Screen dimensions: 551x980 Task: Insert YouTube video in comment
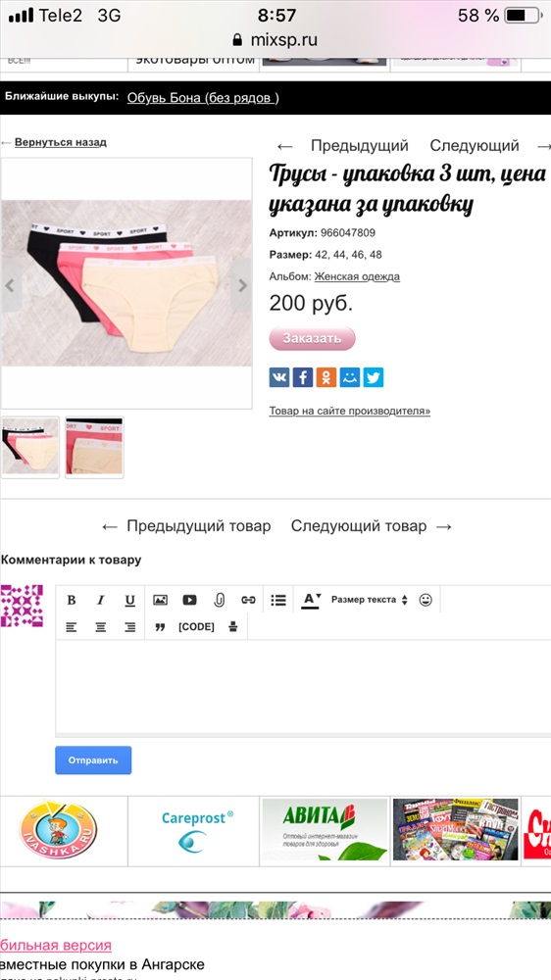(x=189, y=600)
